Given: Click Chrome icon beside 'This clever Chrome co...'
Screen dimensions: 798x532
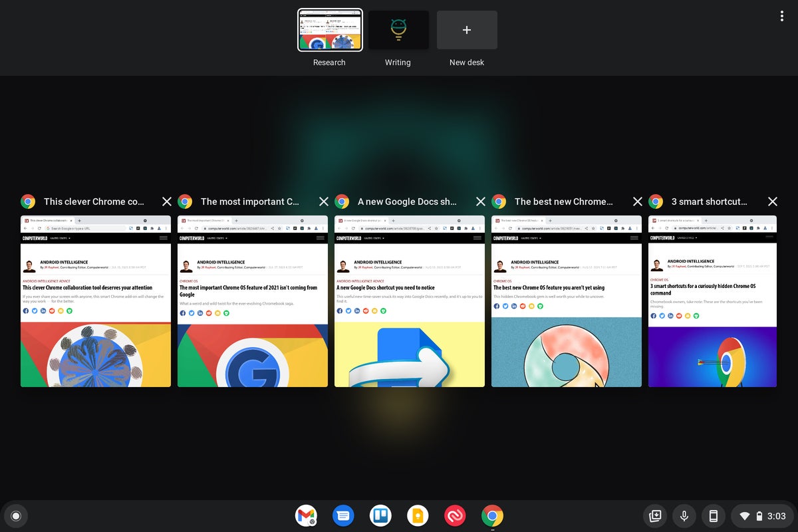Looking at the screenshot, I should click(28, 201).
